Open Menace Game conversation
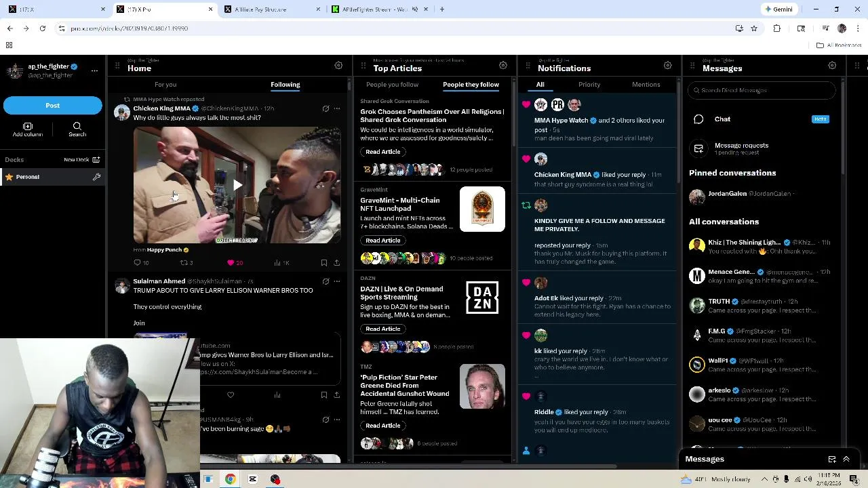 tap(762, 275)
